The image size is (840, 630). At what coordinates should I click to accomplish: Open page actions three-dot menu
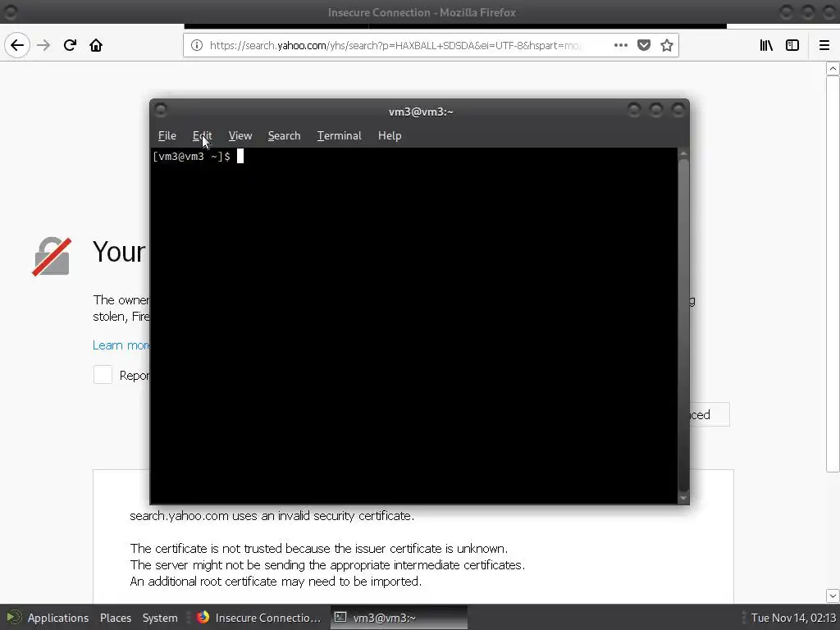620,46
